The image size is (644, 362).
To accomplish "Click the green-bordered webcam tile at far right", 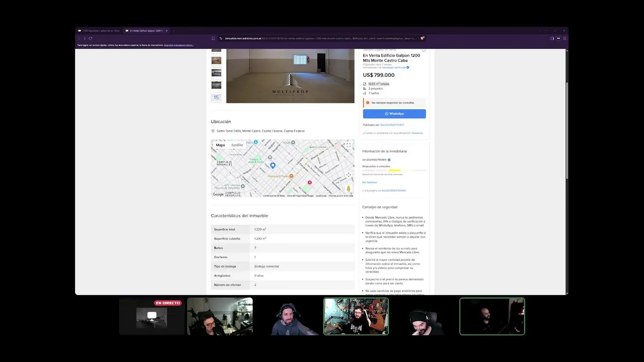I will (492, 316).
